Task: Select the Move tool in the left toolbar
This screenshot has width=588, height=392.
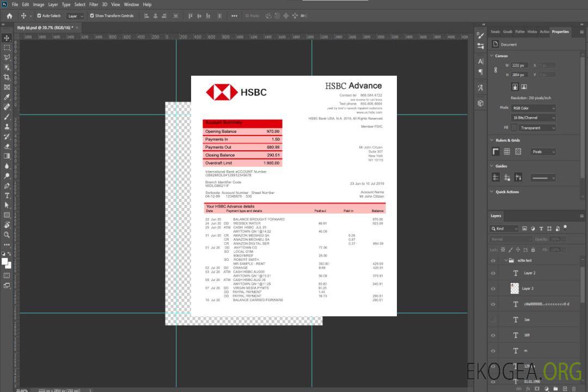Action: [x=7, y=38]
